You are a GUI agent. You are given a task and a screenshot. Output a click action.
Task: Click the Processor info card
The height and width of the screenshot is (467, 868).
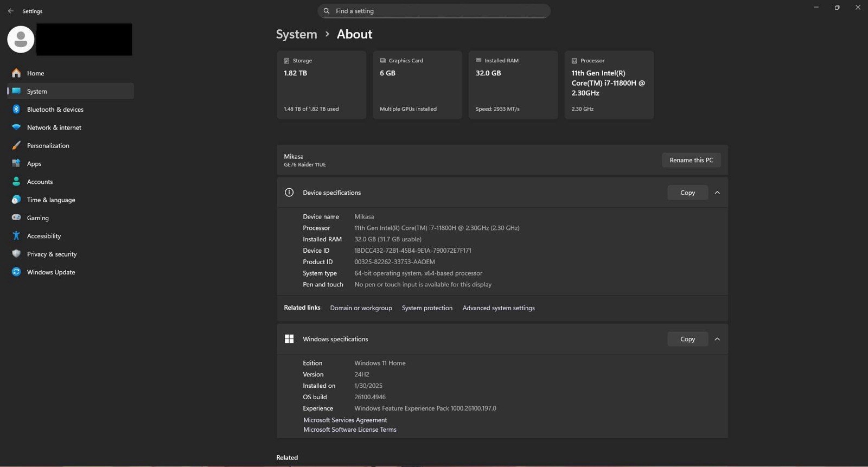609,85
